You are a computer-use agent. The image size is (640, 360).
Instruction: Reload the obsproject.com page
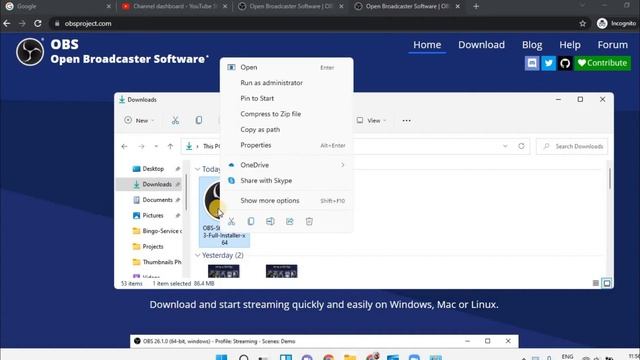point(38,24)
